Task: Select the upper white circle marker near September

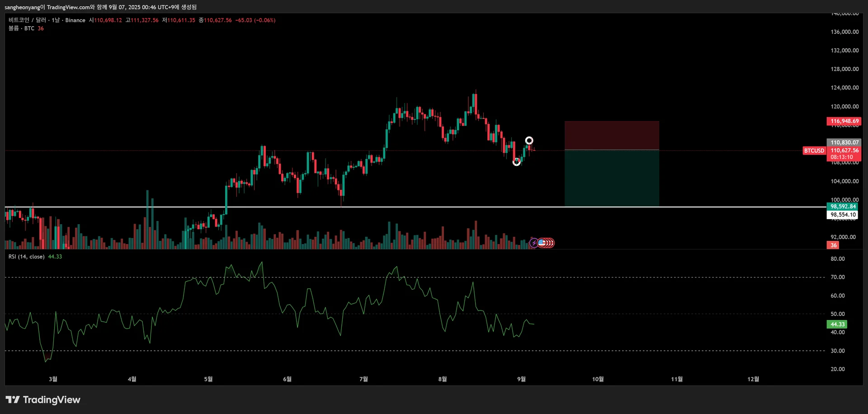Action: click(x=529, y=141)
